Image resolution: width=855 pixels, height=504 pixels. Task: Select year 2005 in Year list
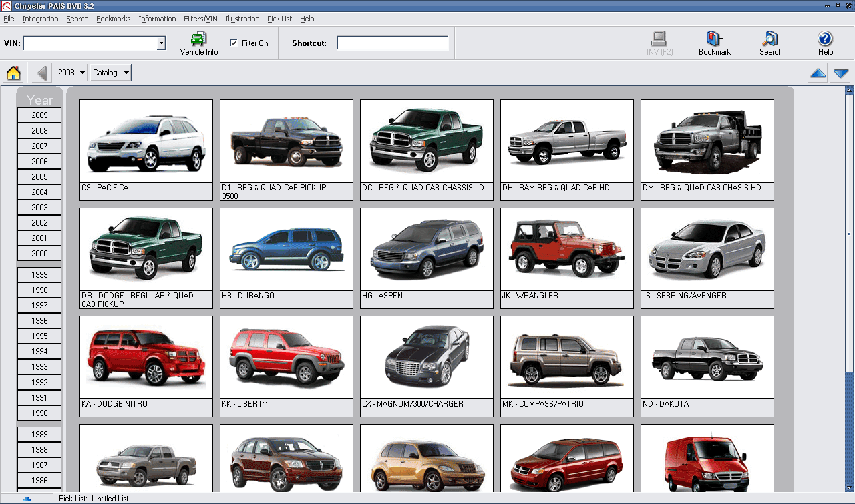click(39, 177)
